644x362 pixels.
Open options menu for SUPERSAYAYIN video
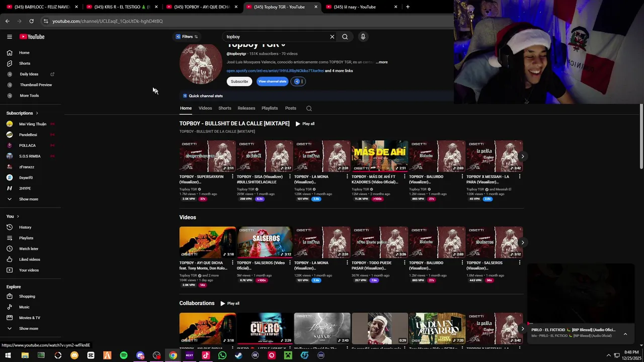click(x=232, y=176)
